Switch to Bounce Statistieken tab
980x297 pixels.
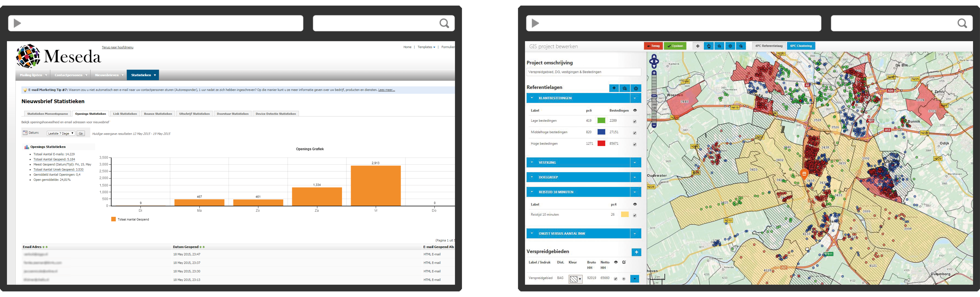(158, 114)
